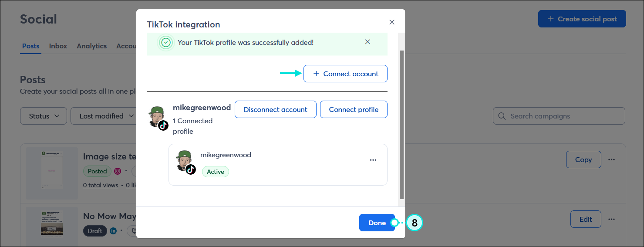The height and width of the screenshot is (247, 644).
Task: Open the mikegreenwood profile card options menu
Action: (373, 160)
